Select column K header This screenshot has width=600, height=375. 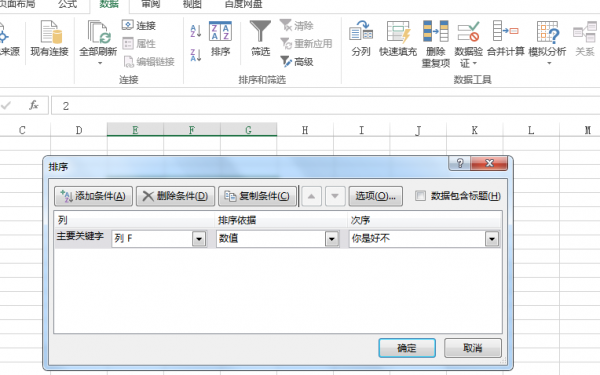474,130
